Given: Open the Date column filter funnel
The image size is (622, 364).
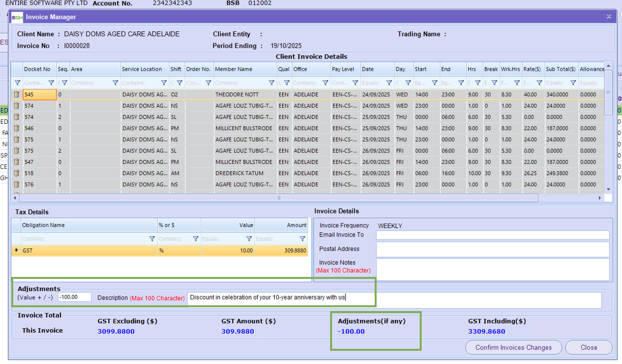Looking at the screenshot, I should tap(389, 83).
